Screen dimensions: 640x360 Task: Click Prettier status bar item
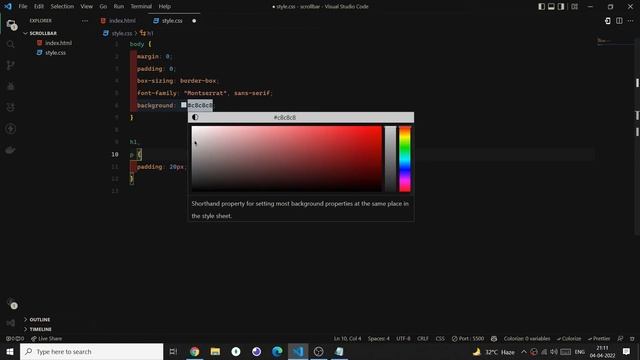pos(599,339)
